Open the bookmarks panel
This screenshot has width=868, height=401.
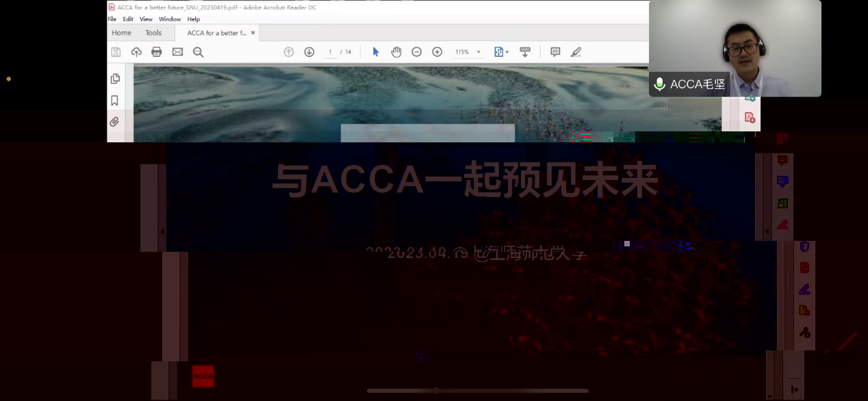tap(114, 101)
